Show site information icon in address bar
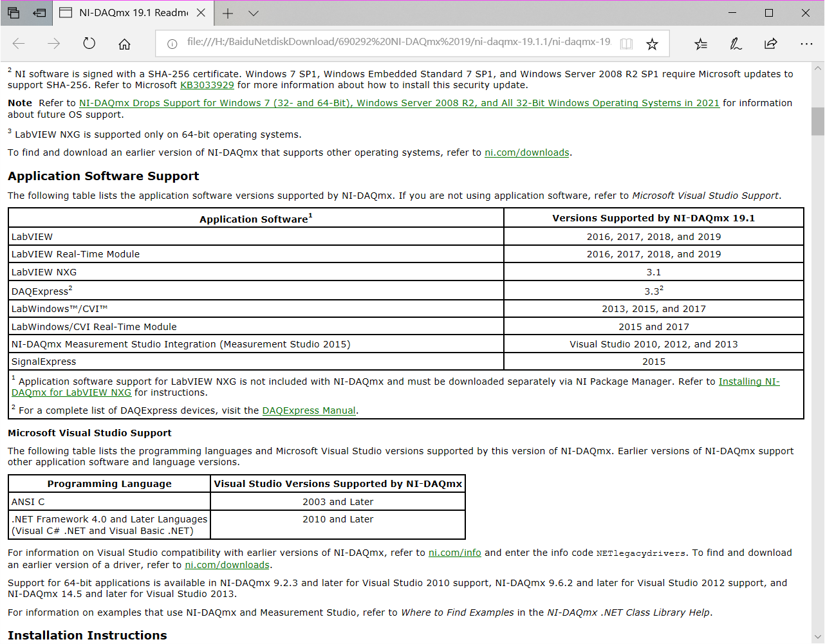 [172, 44]
